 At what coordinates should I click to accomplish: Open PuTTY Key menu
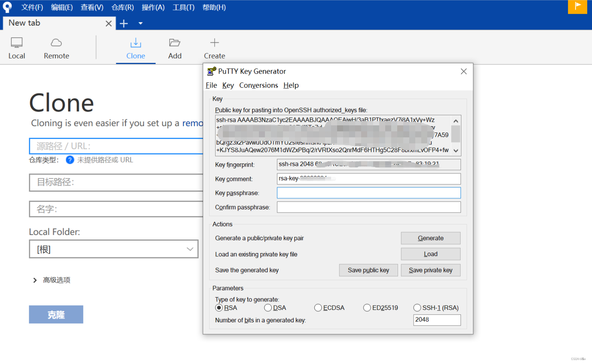coord(228,85)
